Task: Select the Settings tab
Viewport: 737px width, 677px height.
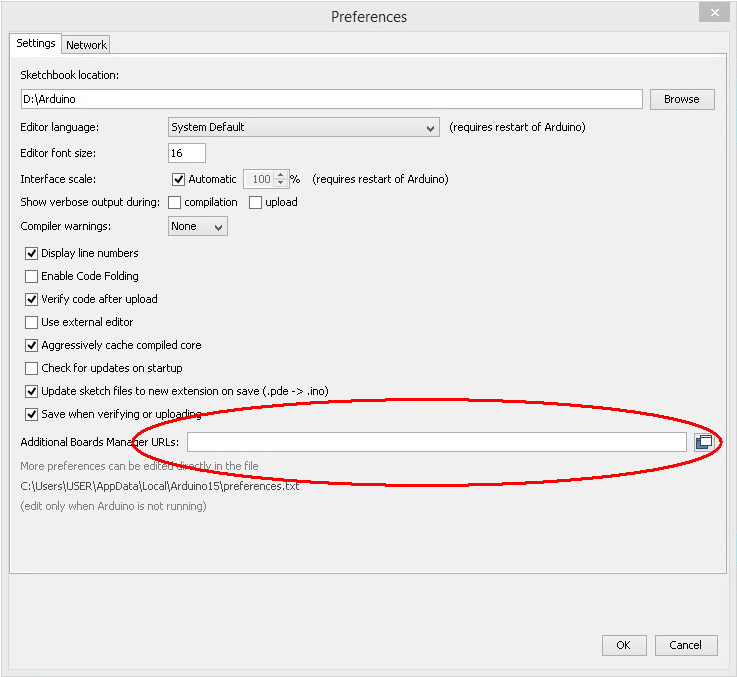Action: [x=36, y=44]
